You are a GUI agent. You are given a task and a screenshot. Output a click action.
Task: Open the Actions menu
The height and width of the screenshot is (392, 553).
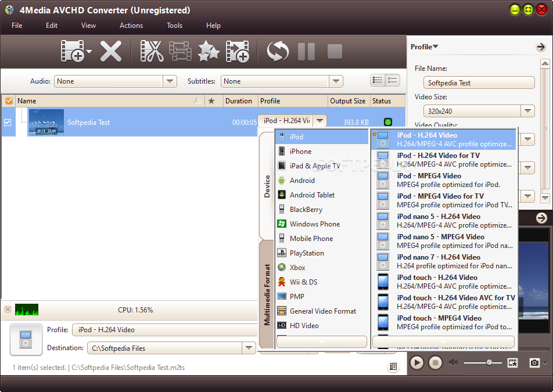[131, 26]
